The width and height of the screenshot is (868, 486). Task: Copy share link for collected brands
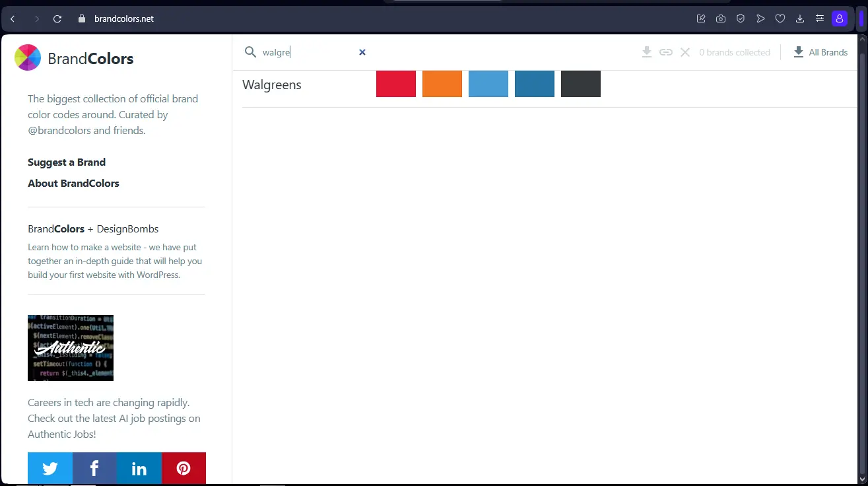pyautogui.click(x=666, y=52)
